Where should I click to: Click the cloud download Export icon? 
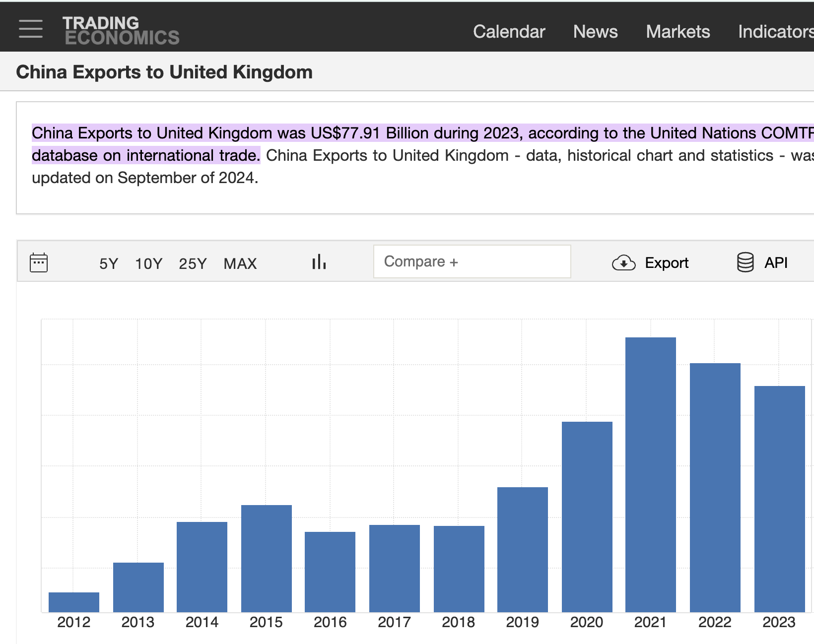[624, 262]
